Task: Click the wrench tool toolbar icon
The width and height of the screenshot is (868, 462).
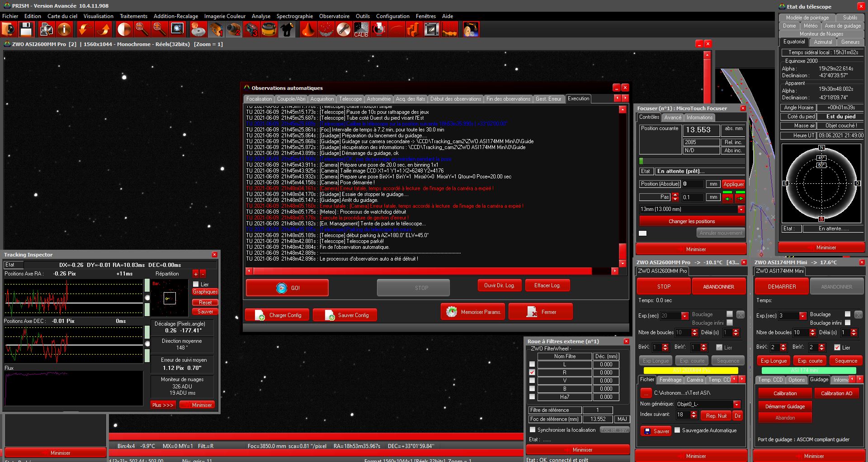Action: [344, 30]
